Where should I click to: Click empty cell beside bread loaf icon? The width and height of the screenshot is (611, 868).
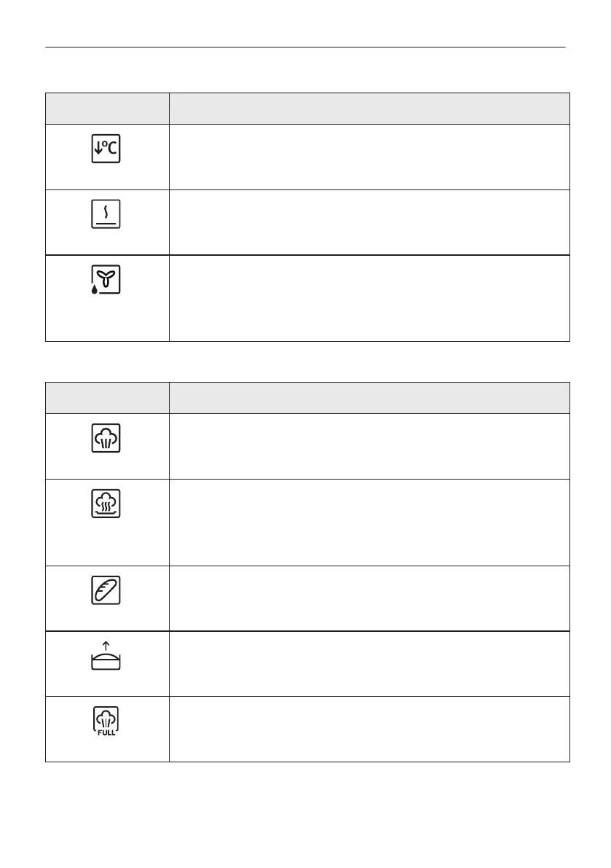coord(369,598)
